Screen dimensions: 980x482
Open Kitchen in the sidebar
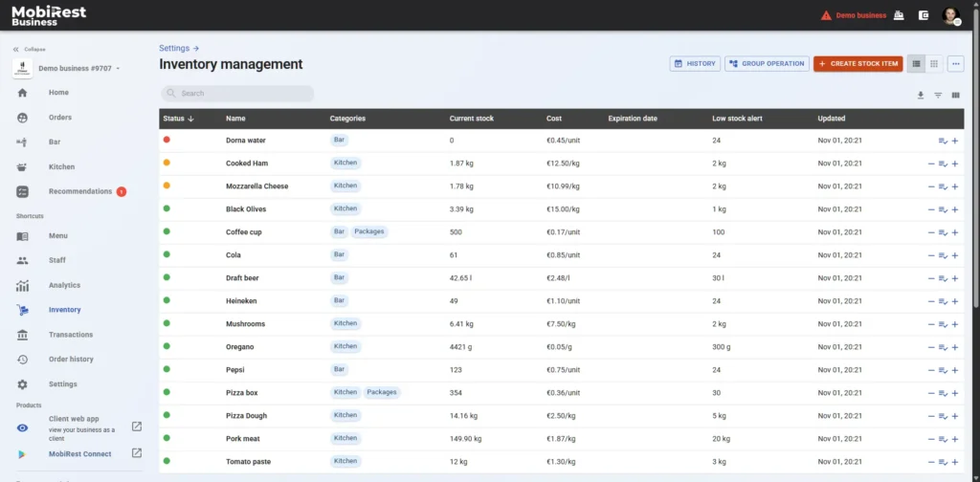click(x=61, y=166)
